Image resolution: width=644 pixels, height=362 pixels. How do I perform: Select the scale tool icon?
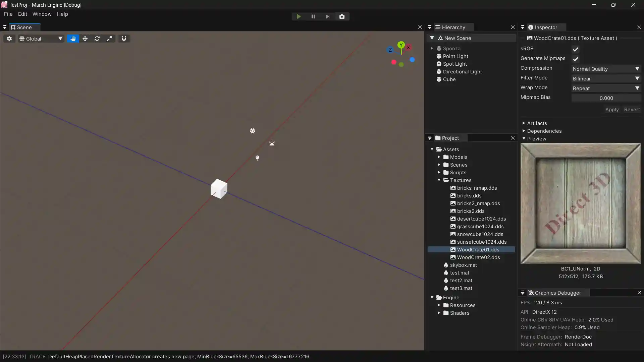109,39
